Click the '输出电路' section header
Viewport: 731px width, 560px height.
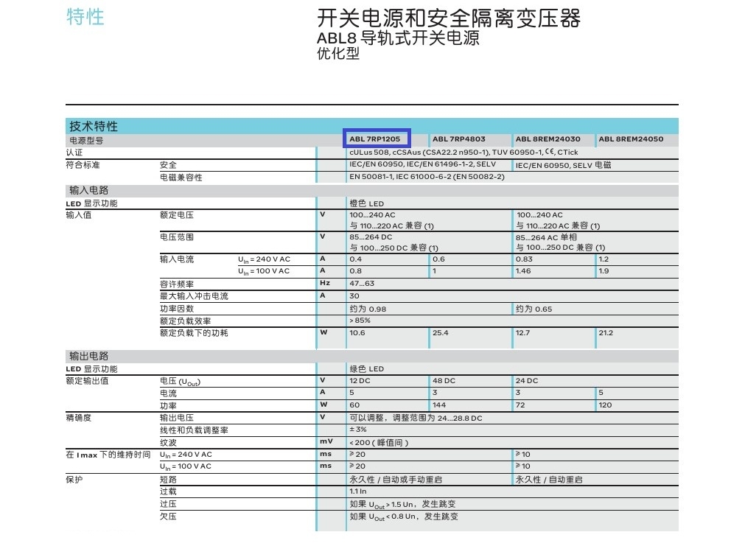88,356
